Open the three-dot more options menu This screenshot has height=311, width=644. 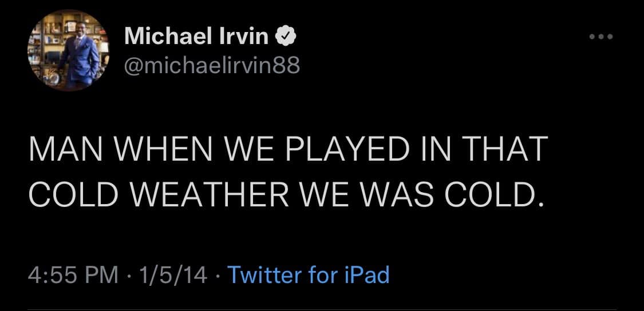coord(602,37)
